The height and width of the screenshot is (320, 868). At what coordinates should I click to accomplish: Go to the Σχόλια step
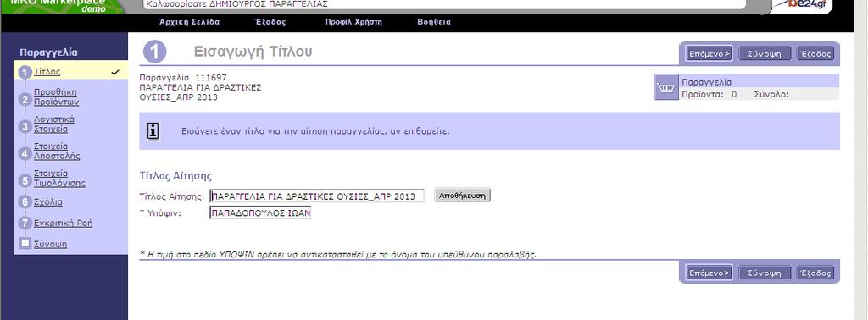[48, 201]
